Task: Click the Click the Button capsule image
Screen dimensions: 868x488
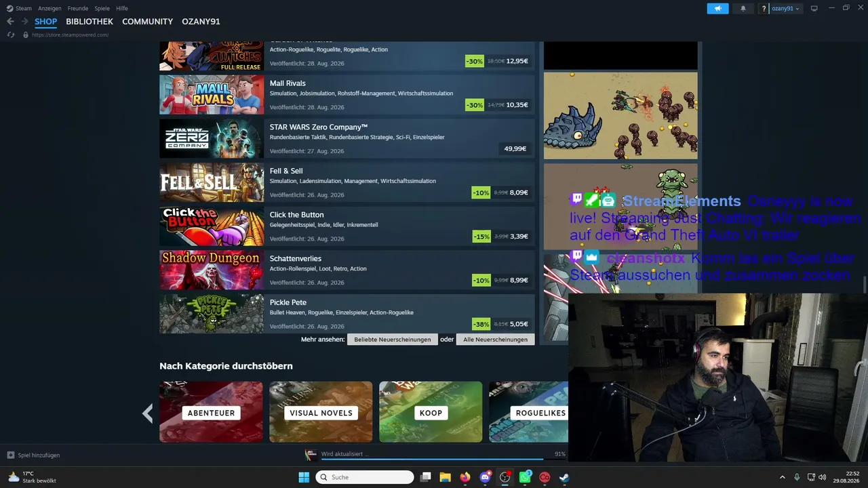Action: pyautogui.click(x=212, y=226)
